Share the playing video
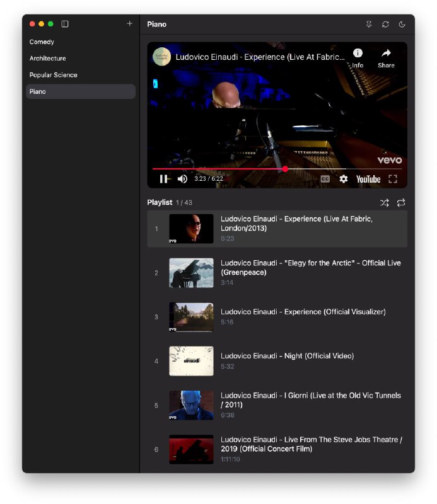 click(x=386, y=58)
